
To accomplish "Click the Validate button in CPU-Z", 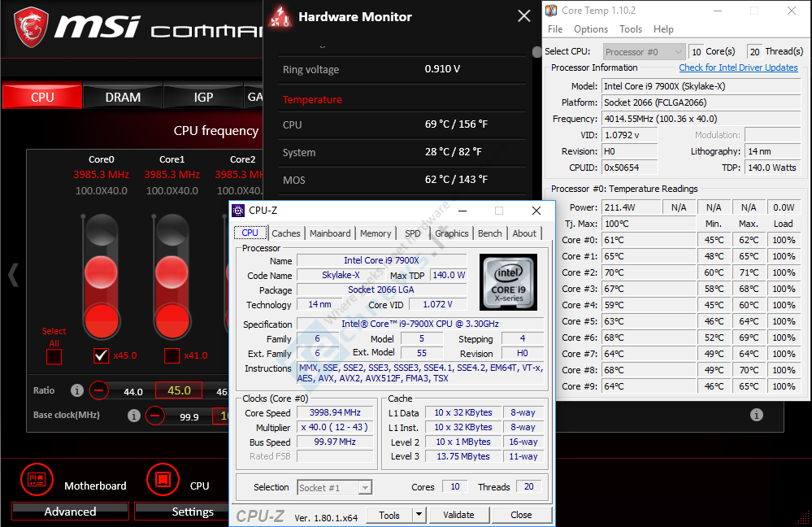I will [x=458, y=515].
